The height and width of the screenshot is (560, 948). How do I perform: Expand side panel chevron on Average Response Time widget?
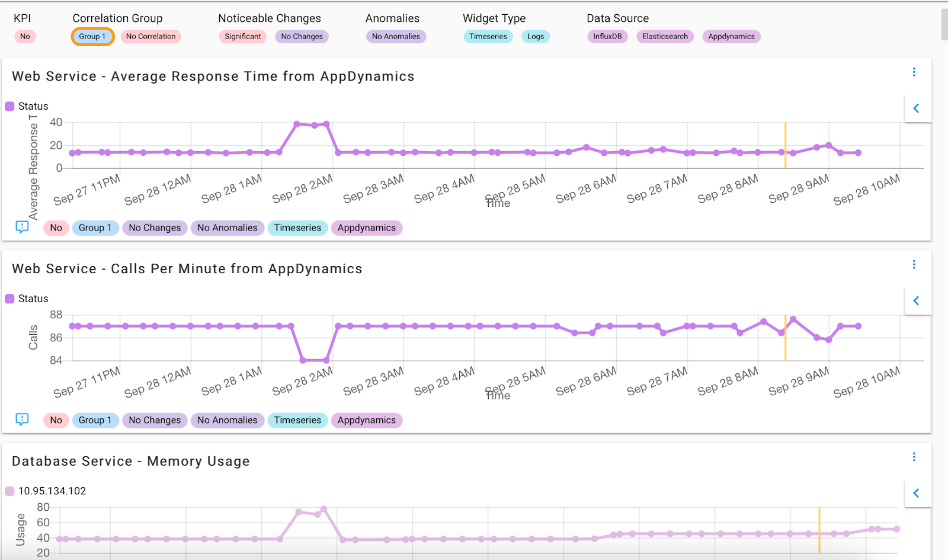tap(917, 108)
